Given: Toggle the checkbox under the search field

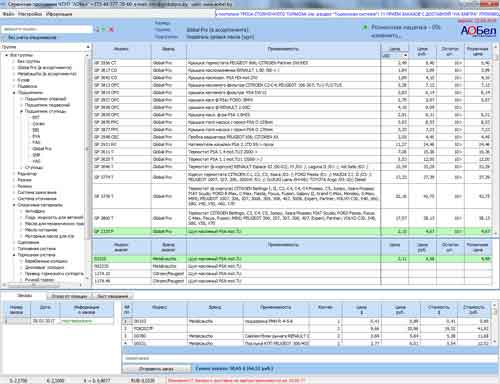Looking at the screenshot, I should pos(4,38).
